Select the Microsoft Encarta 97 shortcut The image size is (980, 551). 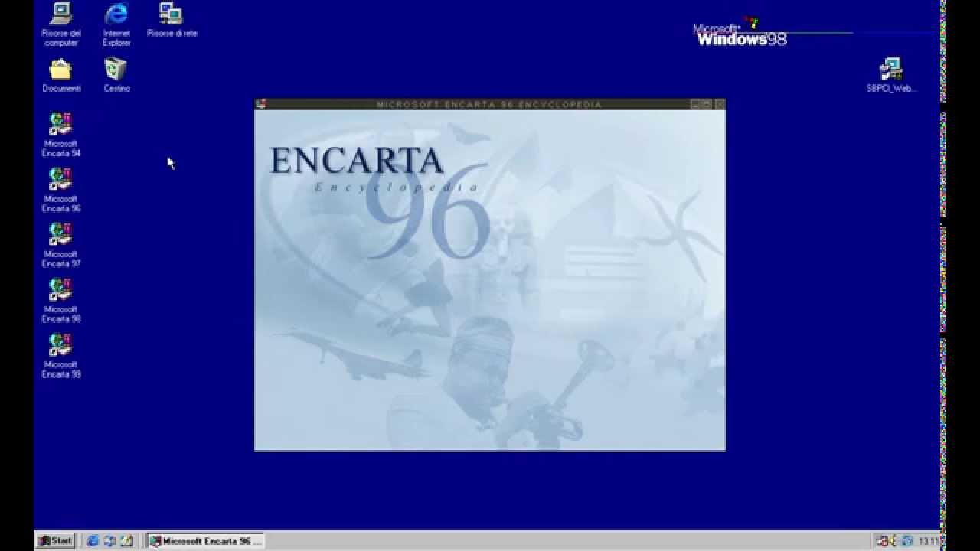point(60,245)
